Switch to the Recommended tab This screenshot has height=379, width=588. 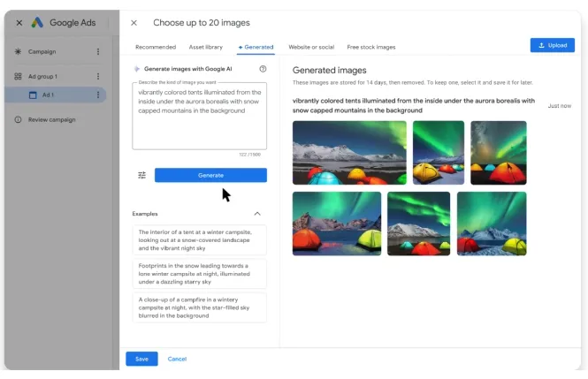(x=155, y=47)
